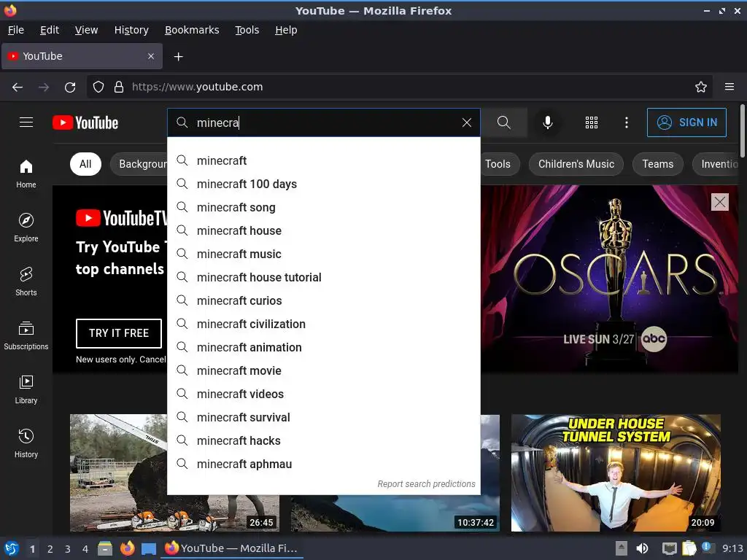Open the 'Under House Tunnel System' video thumbnail
Image resolution: width=747 pixels, height=560 pixels.
click(x=616, y=472)
